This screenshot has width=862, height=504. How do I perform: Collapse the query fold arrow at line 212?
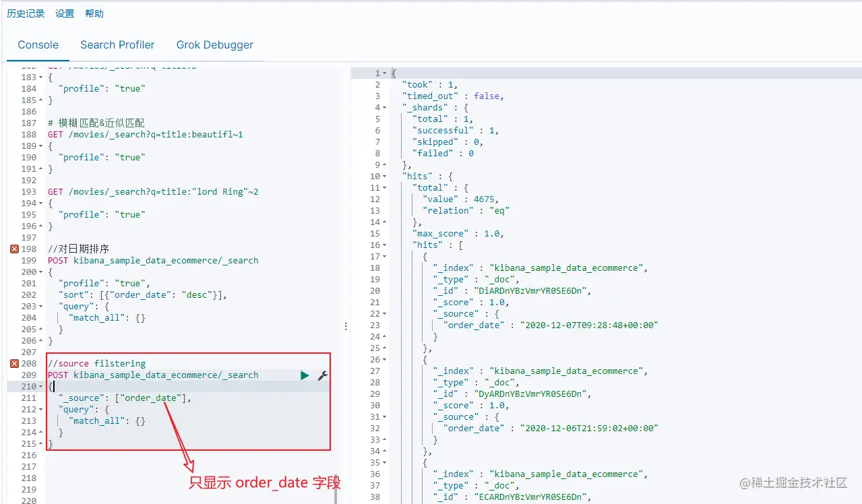tap(41, 410)
